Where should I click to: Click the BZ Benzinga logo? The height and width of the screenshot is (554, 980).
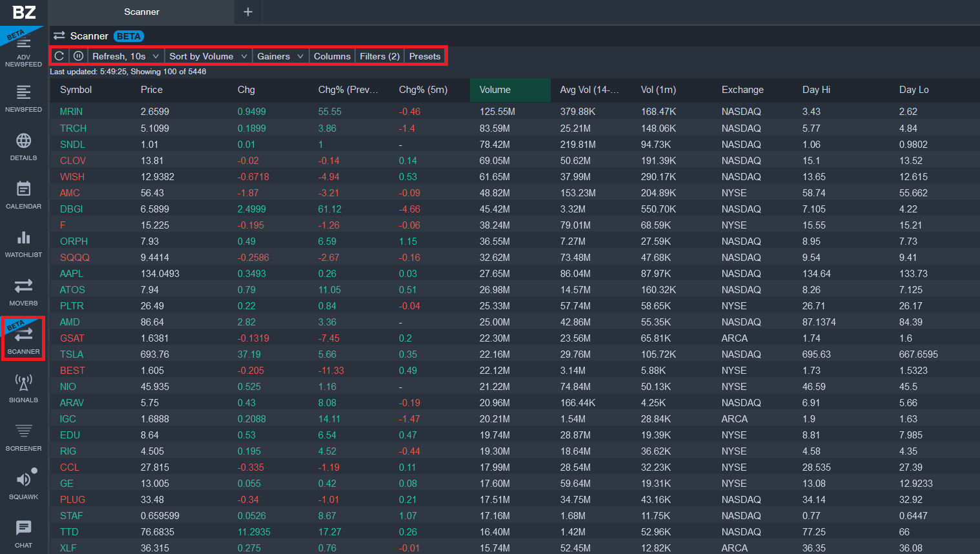[x=24, y=12]
